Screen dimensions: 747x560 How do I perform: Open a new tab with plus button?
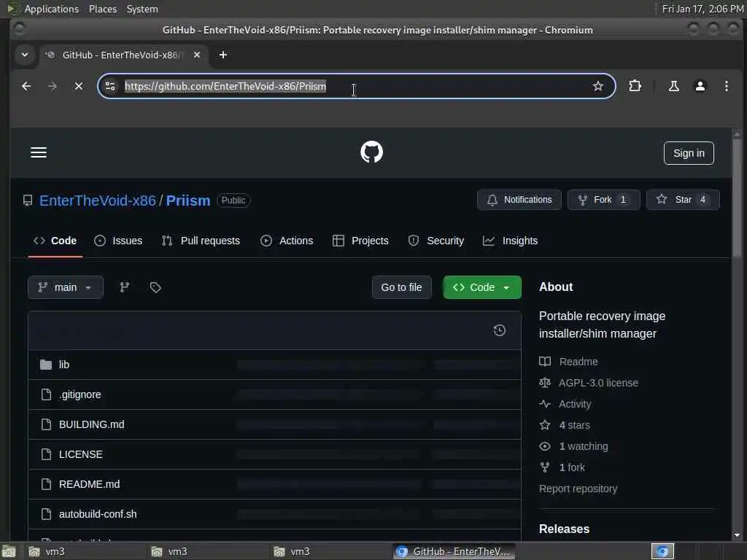click(222, 55)
